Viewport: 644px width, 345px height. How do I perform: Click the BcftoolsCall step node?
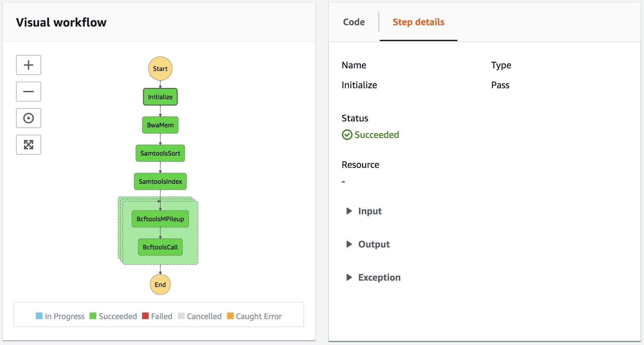click(160, 247)
